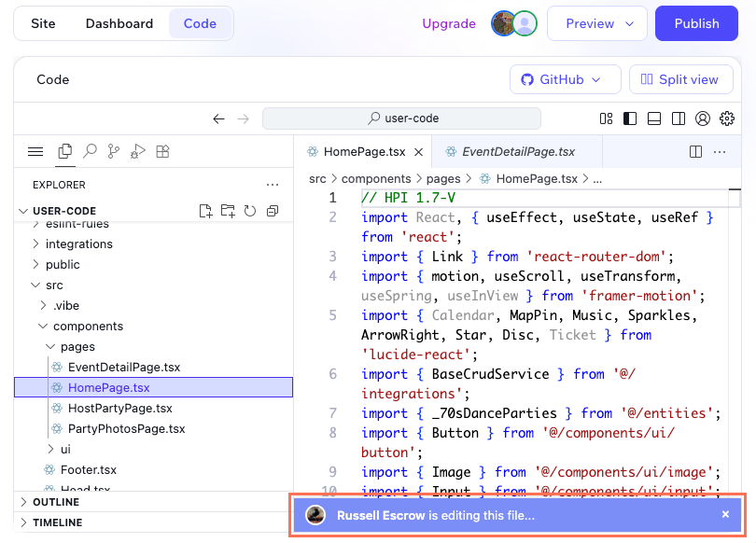Toggle the bottom panel visibility

[654, 118]
